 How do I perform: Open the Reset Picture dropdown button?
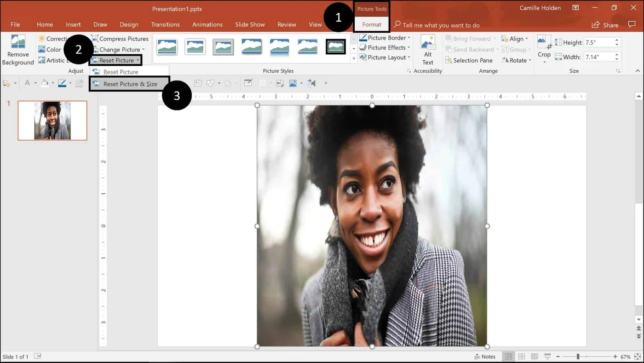coord(115,60)
